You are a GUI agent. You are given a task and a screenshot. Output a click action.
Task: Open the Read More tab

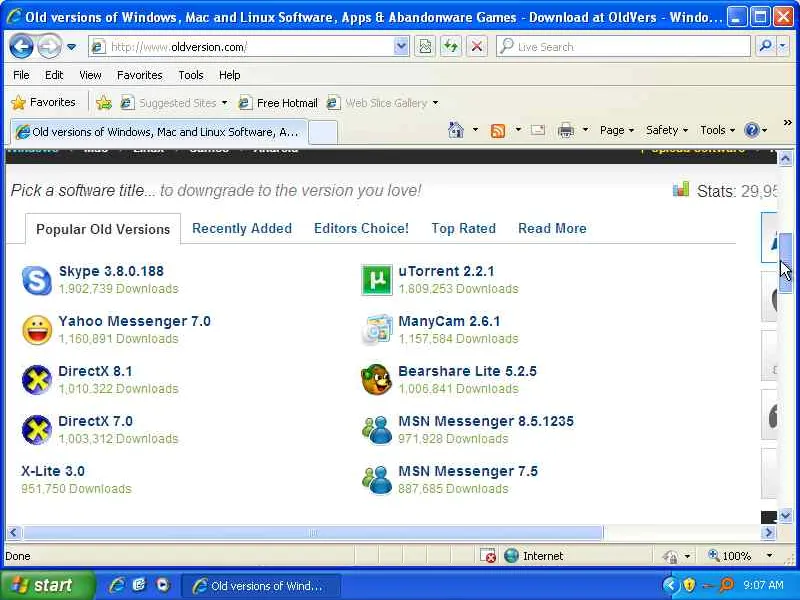click(552, 228)
